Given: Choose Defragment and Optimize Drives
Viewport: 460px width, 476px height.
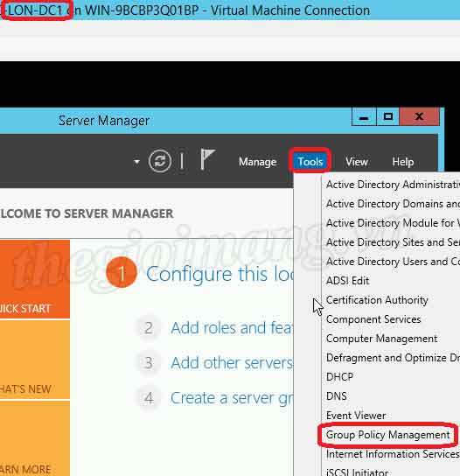Looking at the screenshot, I should click(x=393, y=358).
